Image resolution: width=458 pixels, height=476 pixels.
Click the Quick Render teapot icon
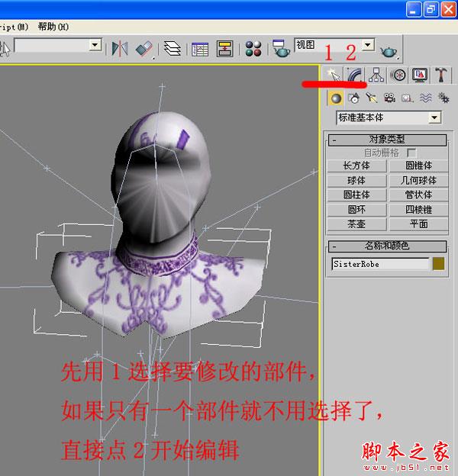coord(389,51)
